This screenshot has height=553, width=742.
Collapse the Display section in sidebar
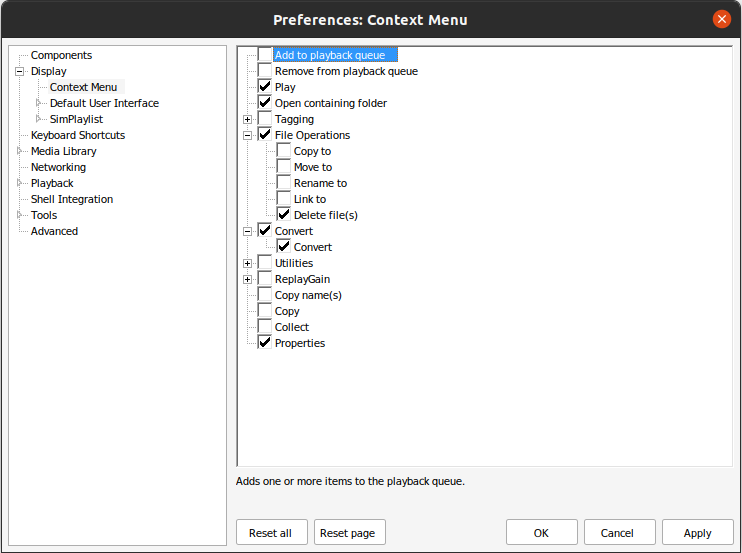click(19, 71)
